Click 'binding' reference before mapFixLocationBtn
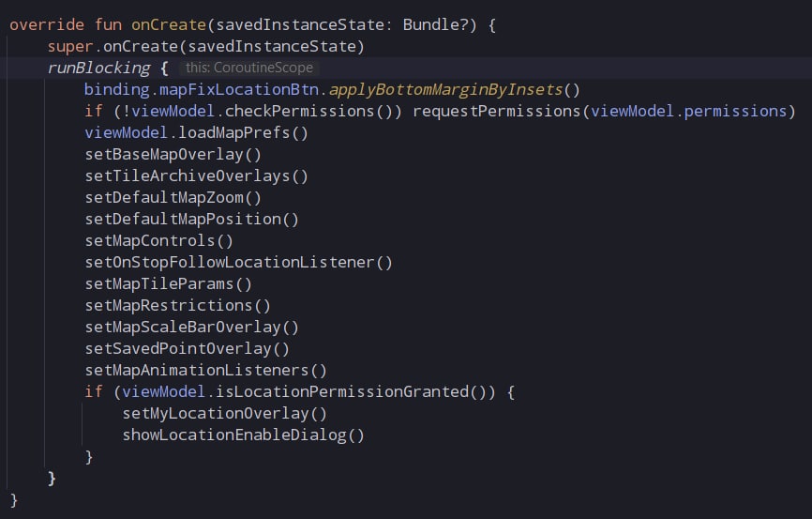 click(x=117, y=90)
